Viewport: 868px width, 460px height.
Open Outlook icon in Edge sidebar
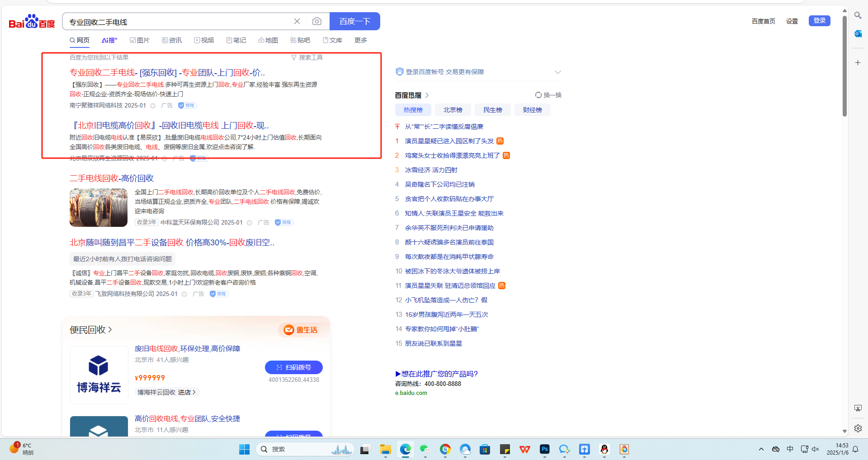click(858, 33)
